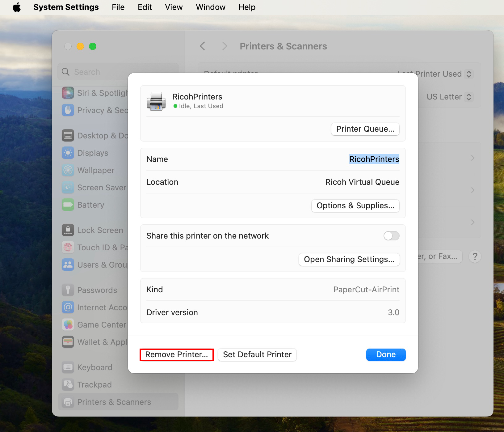Click Options & Supplies… button
Viewport: 504px width, 432px height.
355,206
